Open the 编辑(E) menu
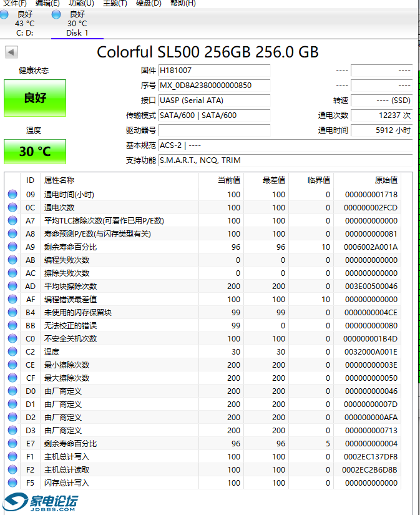This screenshot has height=515, width=420. tap(47, 3)
